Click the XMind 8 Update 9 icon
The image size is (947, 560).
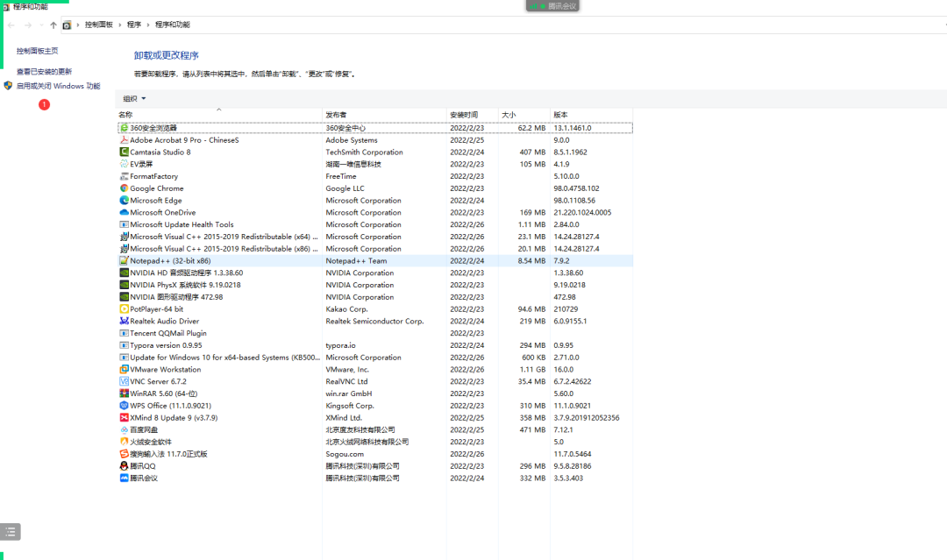(x=124, y=417)
